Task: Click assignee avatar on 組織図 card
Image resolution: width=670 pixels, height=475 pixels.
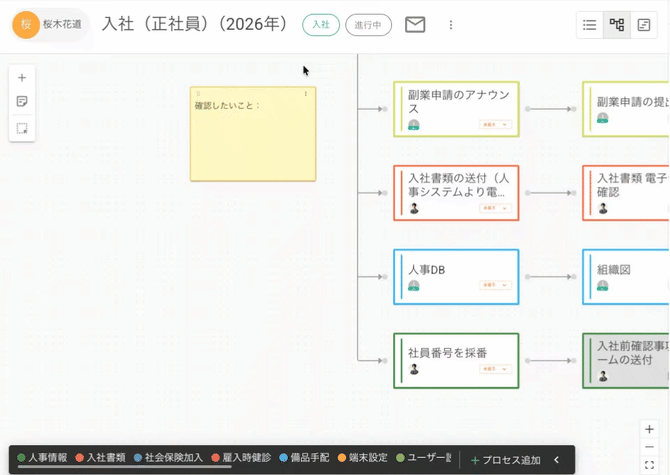Action: [x=602, y=285]
